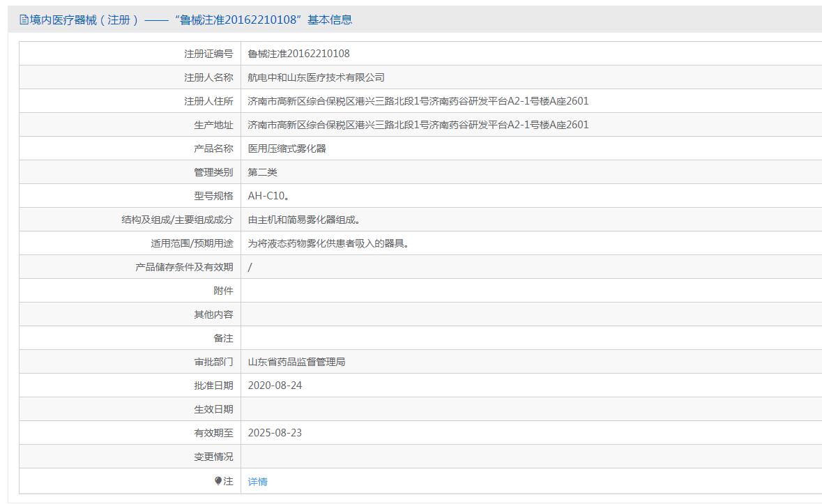Click the address value in the 生产地址 row

tap(418, 125)
